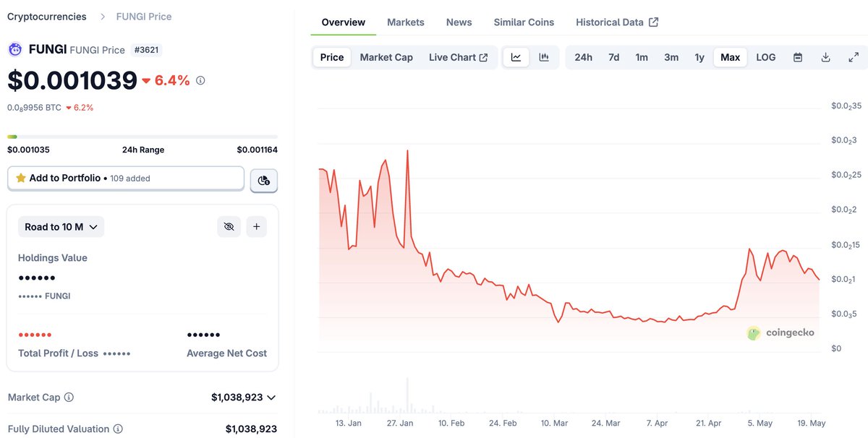Click the 24h high value $0.001164
868x438 pixels.
pos(258,150)
